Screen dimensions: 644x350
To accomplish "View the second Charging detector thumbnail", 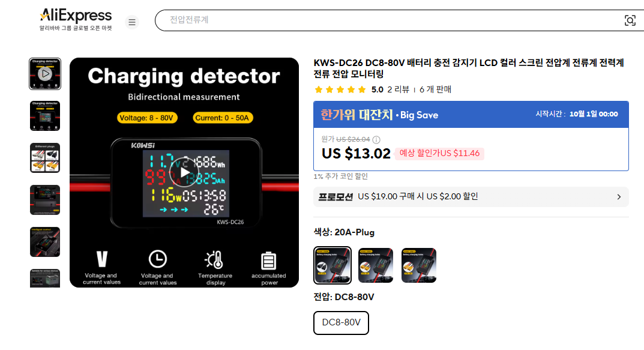I will pos(45,116).
